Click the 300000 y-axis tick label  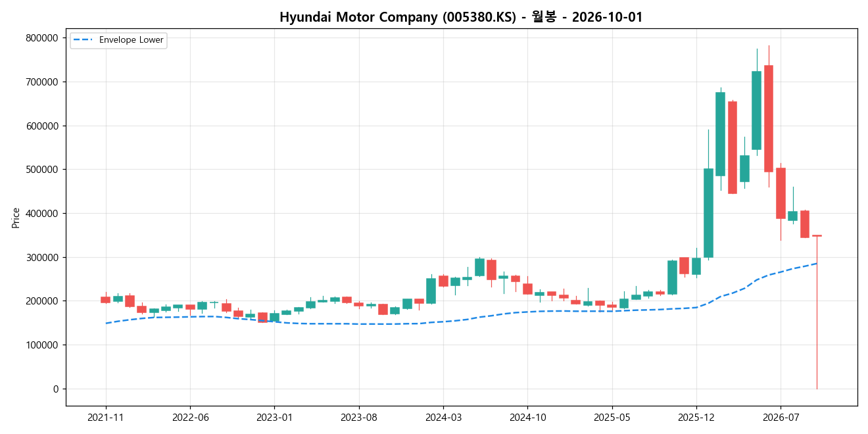[x=42, y=257]
